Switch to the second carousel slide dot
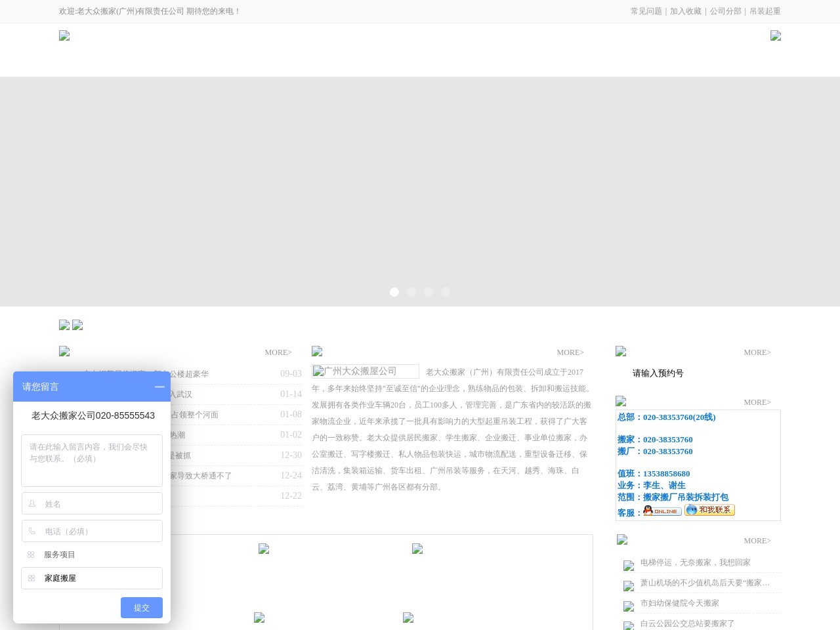 [x=411, y=292]
